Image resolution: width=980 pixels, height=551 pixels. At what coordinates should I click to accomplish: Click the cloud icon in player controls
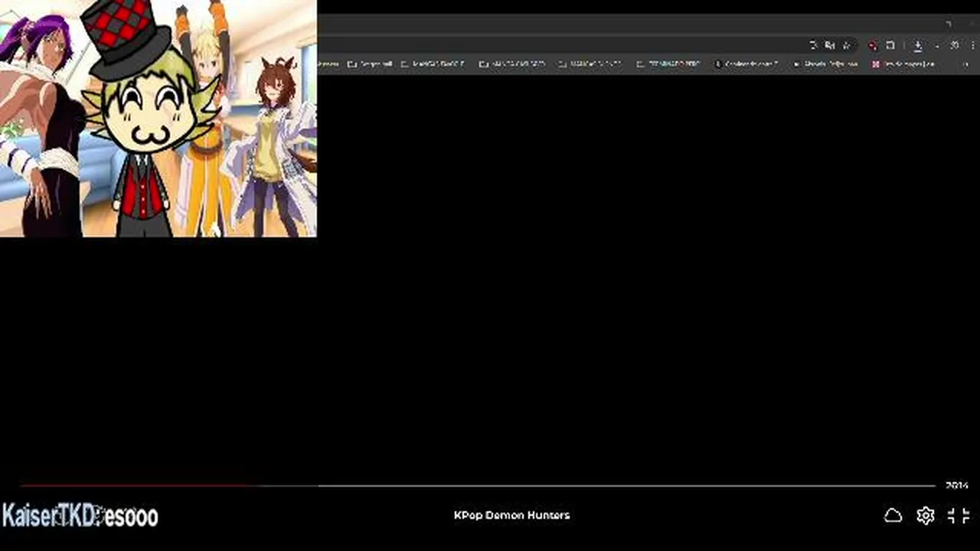pyautogui.click(x=893, y=516)
